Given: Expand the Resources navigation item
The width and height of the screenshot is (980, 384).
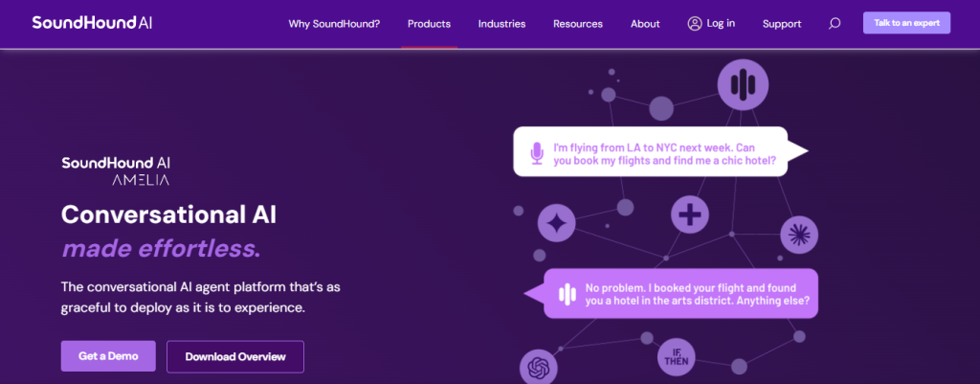Looking at the screenshot, I should [x=578, y=24].
